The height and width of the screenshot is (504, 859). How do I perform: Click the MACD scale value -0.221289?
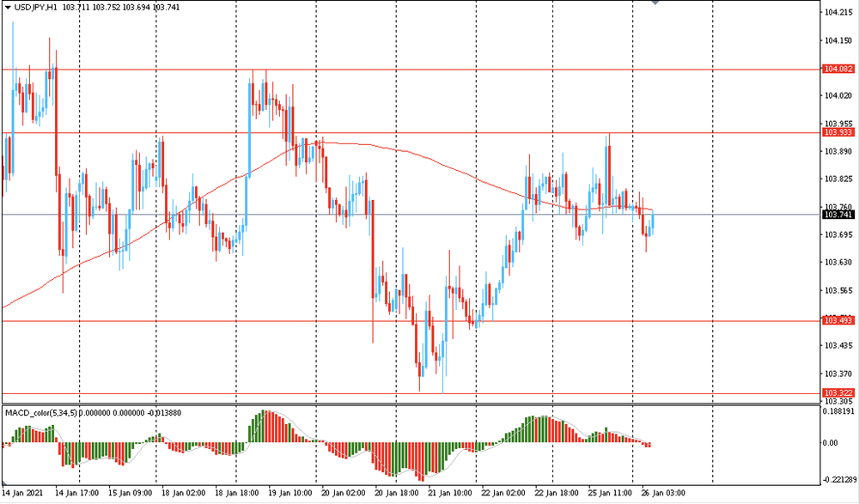click(838, 480)
